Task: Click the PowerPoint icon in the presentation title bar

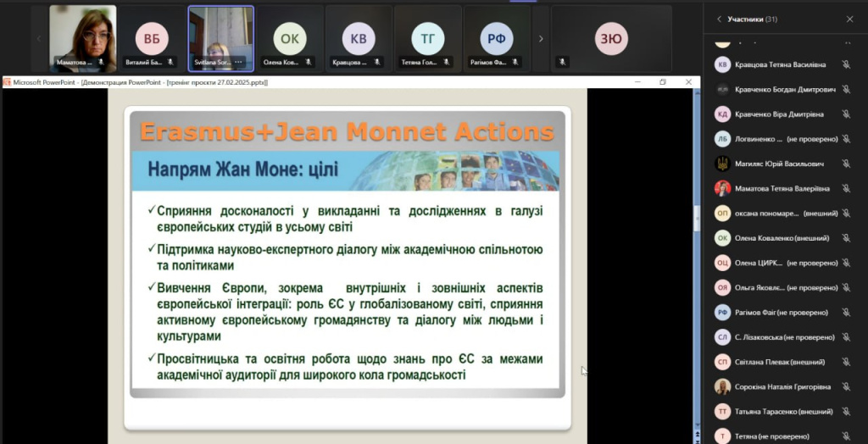Action: (x=7, y=82)
